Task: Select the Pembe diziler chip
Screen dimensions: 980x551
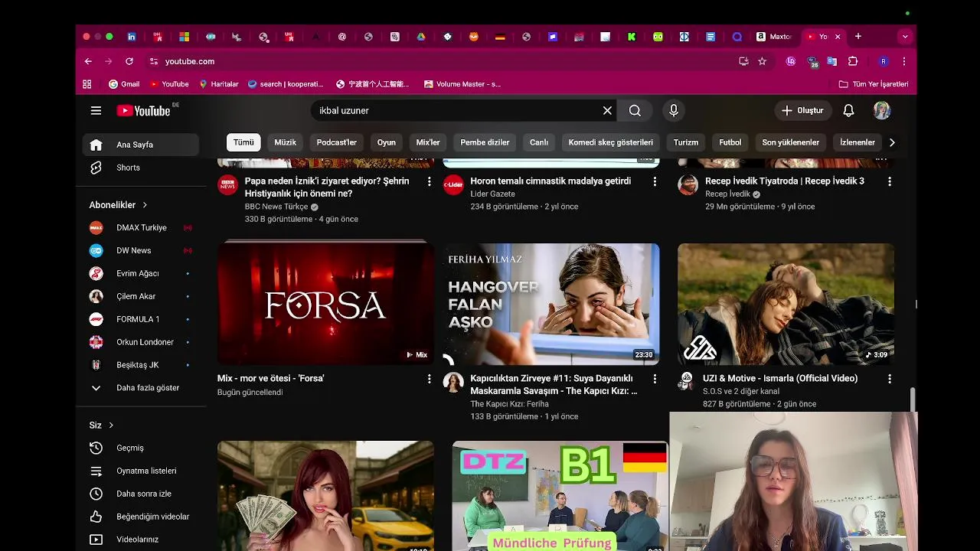Action: (485, 142)
